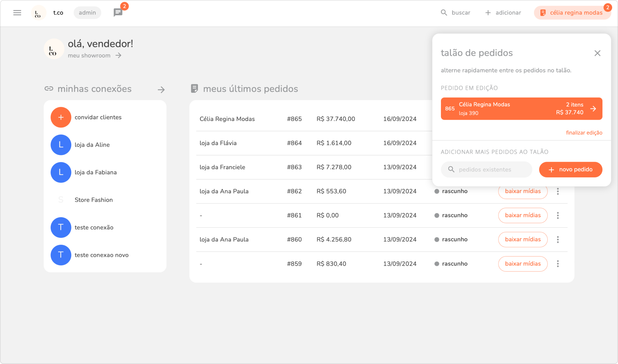Close the talão de pedidos panel
The image size is (618, 364).
[597, 53]
